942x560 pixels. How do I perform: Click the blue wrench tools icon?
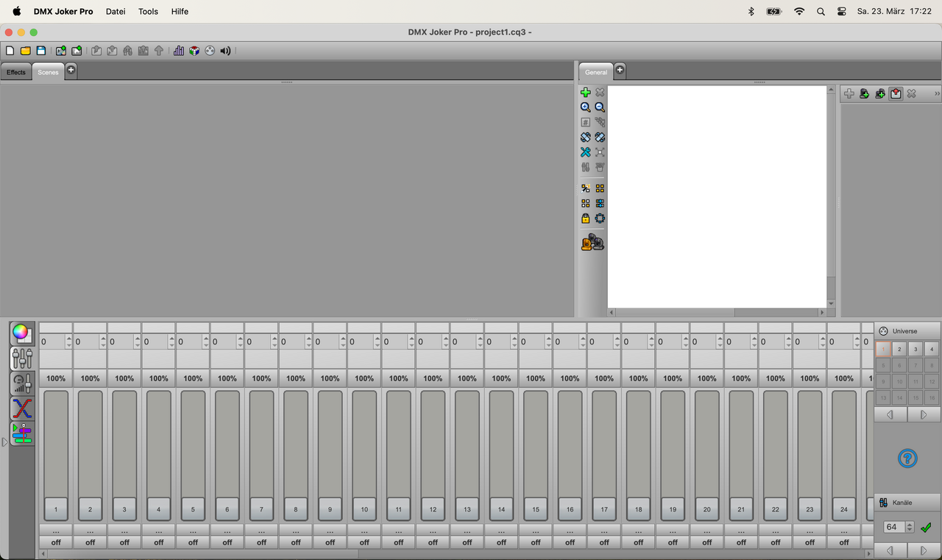585,152
